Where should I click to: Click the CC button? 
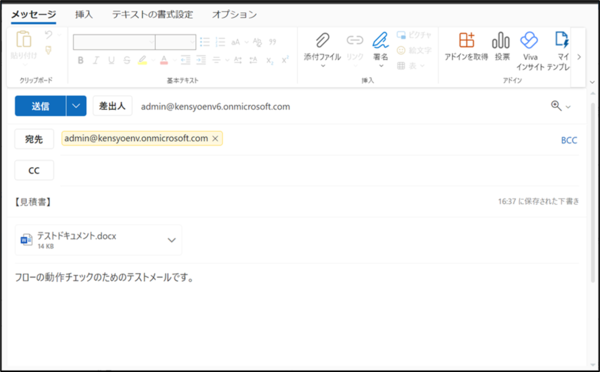(x=34, y=170)
